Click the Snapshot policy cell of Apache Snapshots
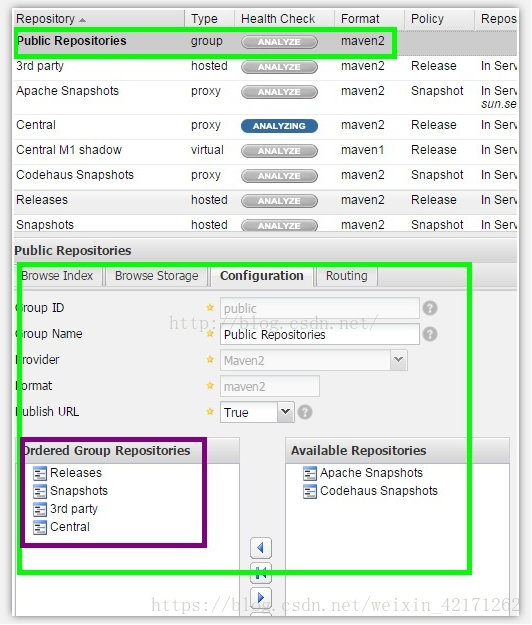This screenshot has width=532, height=625. point(437,91)
